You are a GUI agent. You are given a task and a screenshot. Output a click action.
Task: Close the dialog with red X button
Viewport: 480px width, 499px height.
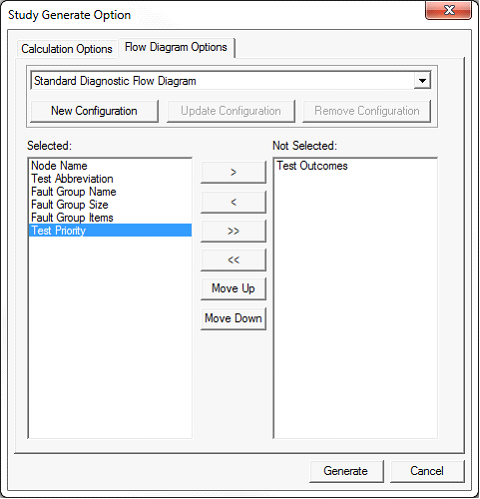click(x=449, y=10)
